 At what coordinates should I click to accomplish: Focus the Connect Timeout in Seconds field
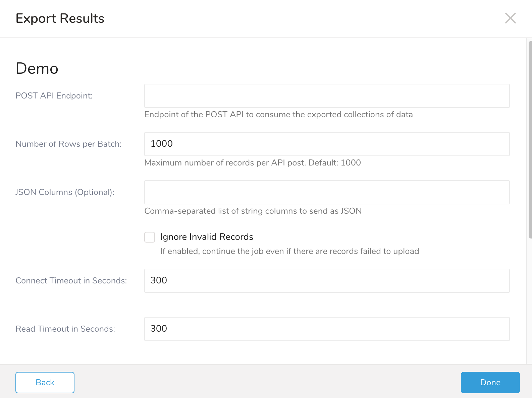(x=327, y=281)
